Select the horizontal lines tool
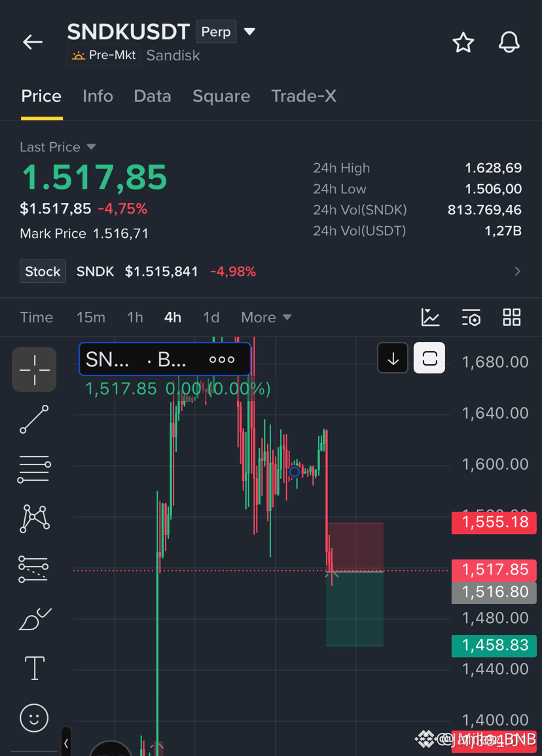Screen dimensions: 542x756 (x=34, y=469)
